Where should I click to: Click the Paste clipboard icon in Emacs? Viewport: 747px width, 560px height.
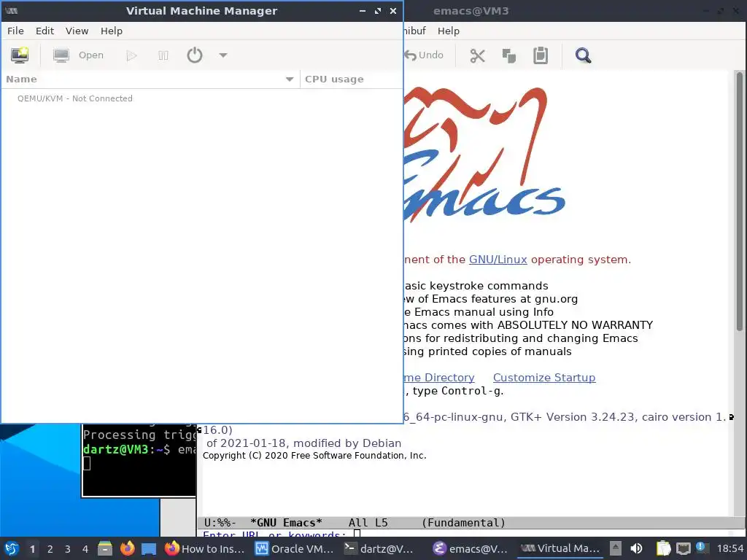(x=541, y=55)
